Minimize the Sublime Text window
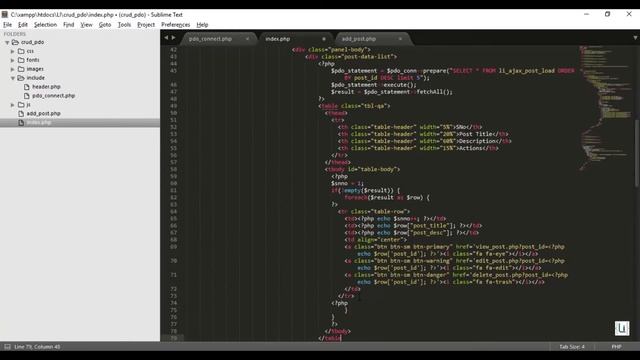The height and width of the screenshot is (360, 640). [587, 14]
